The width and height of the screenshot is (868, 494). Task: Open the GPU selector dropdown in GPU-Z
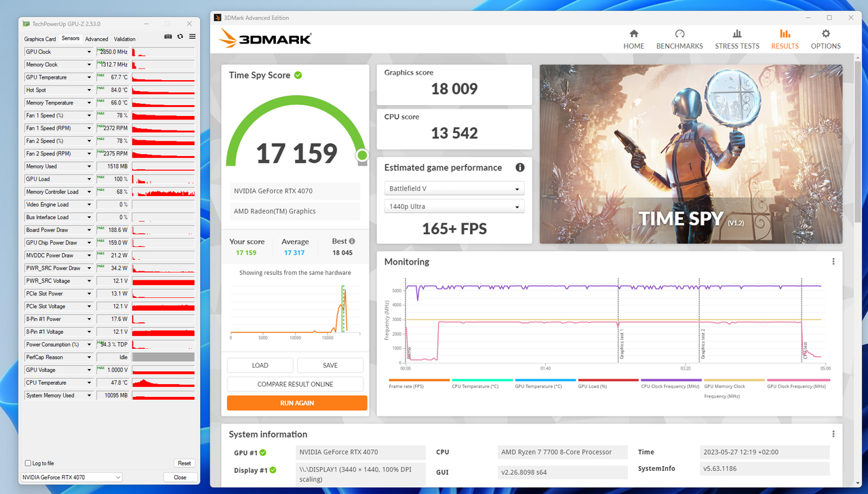point(71,477)
